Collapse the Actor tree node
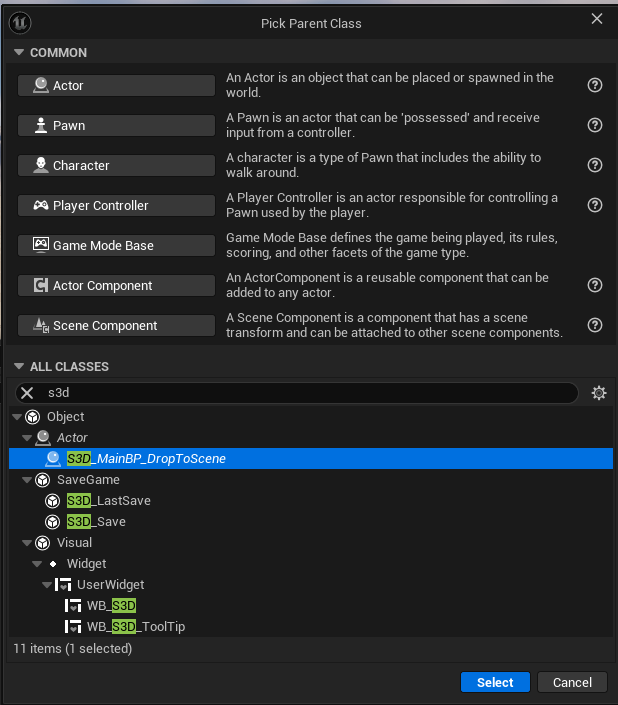The width and height of the screenshot is (618, 705). pyautogui.click(x=27, y=438)
